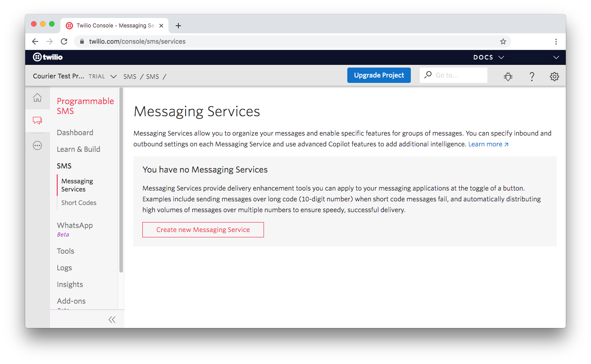Image resolution: width=591 pixels, height=364 pixels.
Task: Open Short Codes sidebar item
Action: (x=79, y=203)
